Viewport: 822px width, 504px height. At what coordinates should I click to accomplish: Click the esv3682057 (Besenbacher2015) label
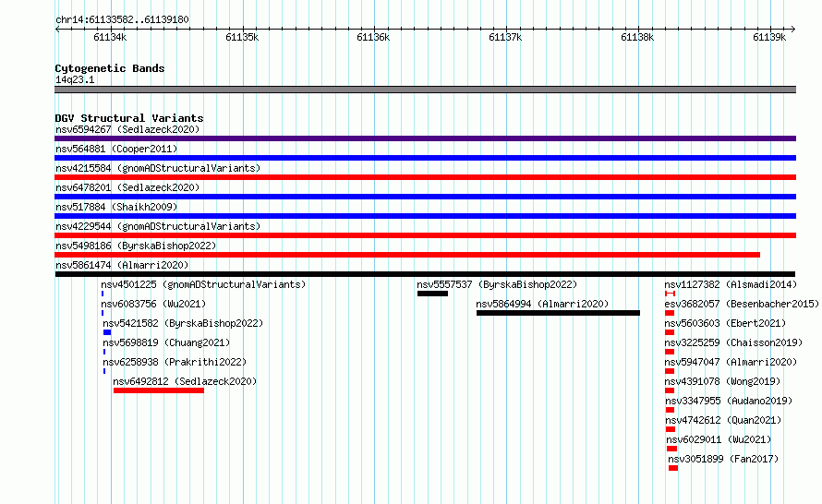pyautogui.click(x=742, y=304)
